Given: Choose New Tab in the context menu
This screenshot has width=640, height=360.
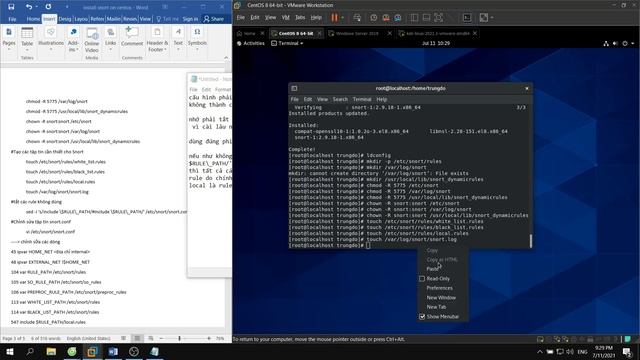Looking at the screenshot, I should (436, 307).
